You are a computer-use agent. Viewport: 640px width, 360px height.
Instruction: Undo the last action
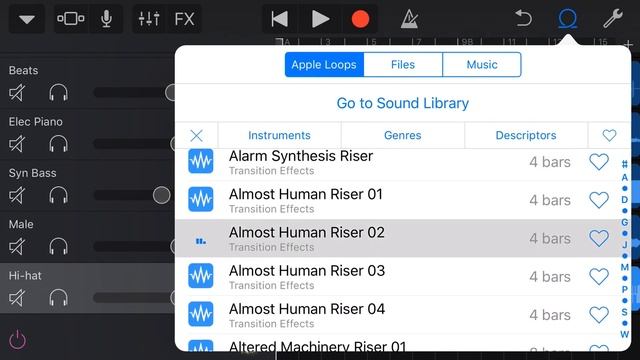click(523, 19)
